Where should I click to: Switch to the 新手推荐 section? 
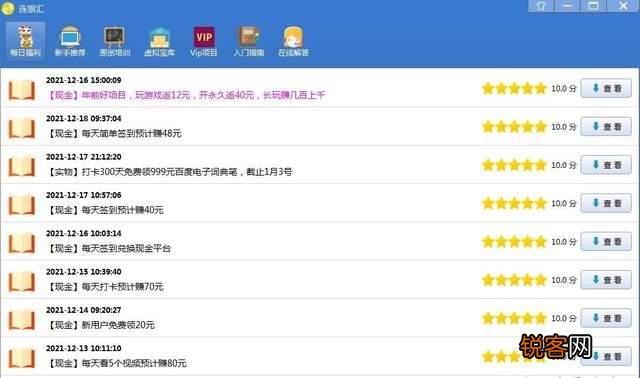coord(70,41)
